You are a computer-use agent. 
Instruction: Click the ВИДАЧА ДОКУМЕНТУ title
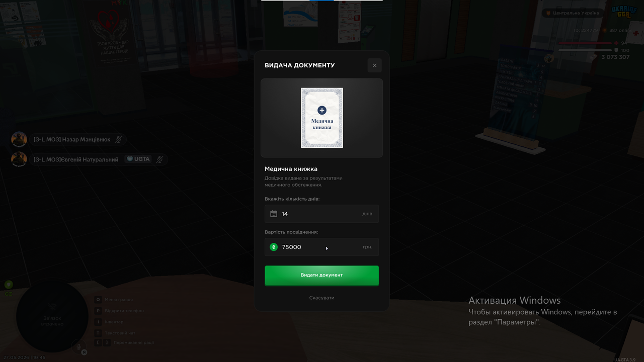pos(299,65)
